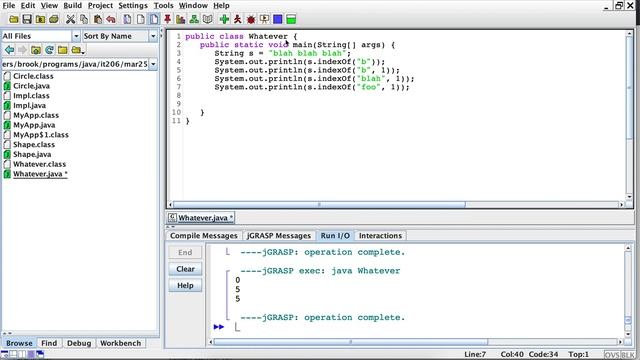640x360 pixels.
Task: Expand the directory path dropdown arrow
Action: (153, 64)
